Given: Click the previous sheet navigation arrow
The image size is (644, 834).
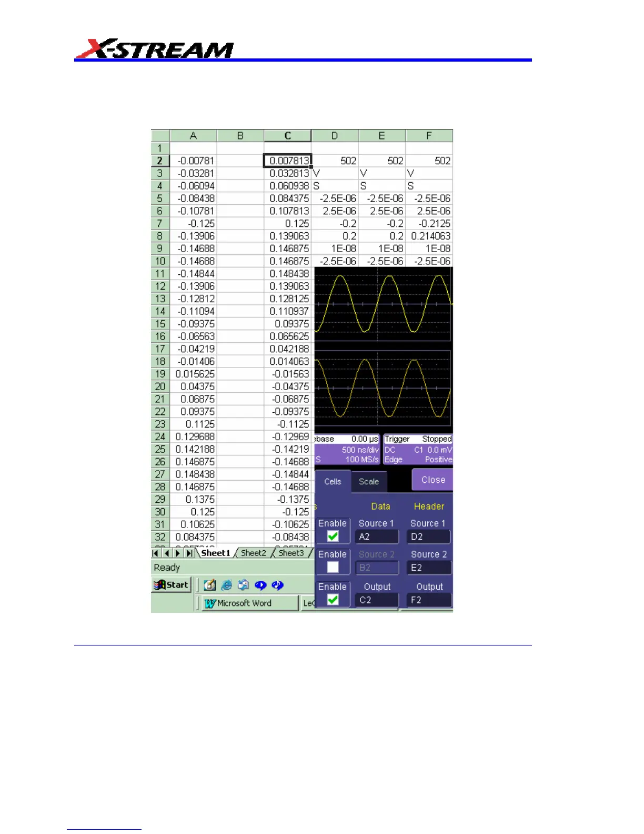Looking at the screenshot, I should point(167,553).
